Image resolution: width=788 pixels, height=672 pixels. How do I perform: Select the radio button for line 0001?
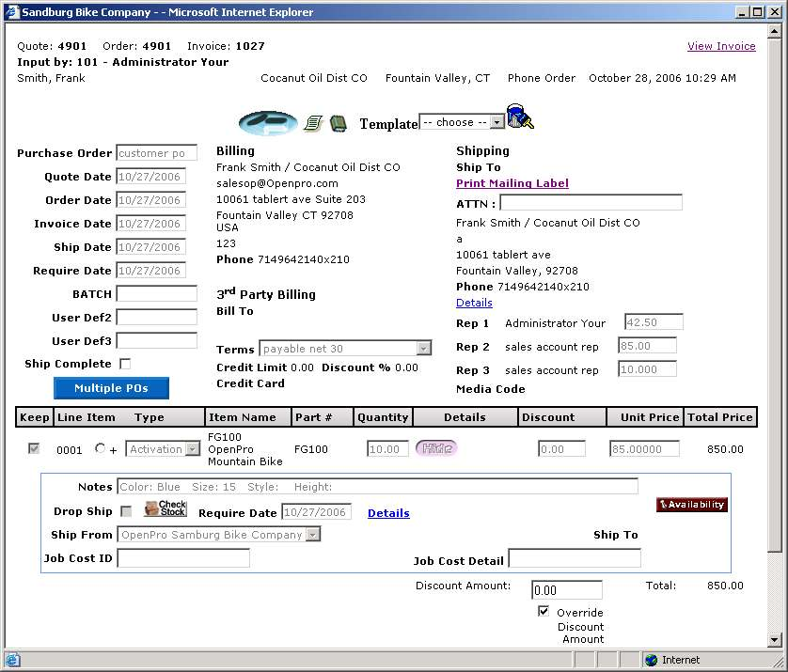click(101, 449)
